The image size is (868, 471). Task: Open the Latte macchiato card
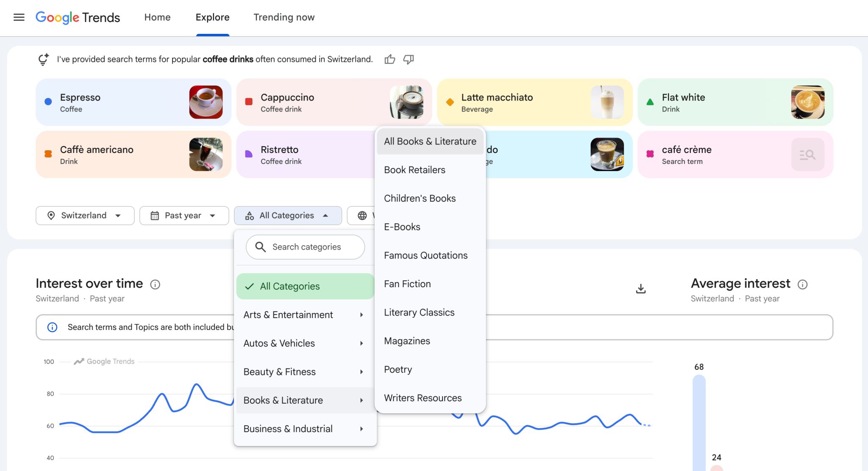tap(534, 102)
